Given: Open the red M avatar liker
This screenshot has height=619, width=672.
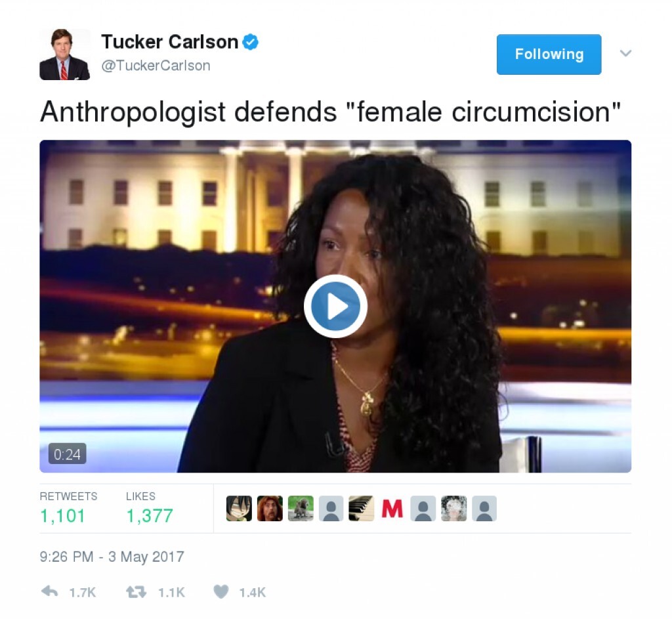Looking at the screenshot, I should (x=392, y=509).
